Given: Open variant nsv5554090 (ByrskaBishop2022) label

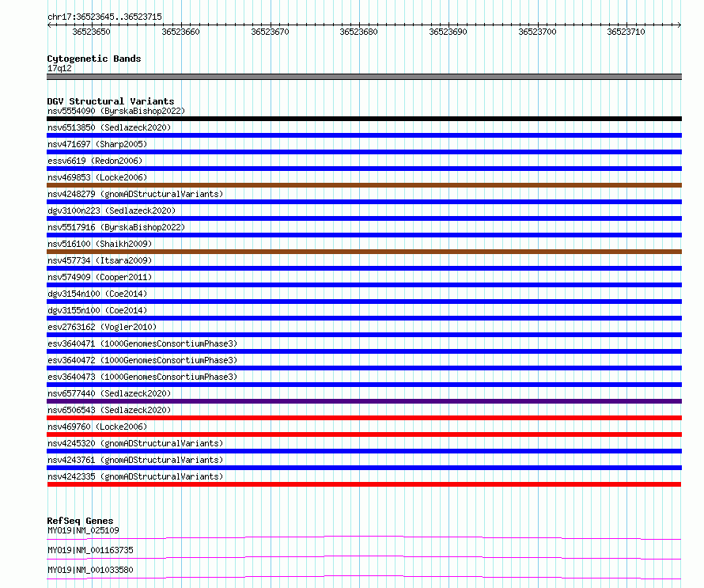Looking at the screenshot, I should [116, 111].
